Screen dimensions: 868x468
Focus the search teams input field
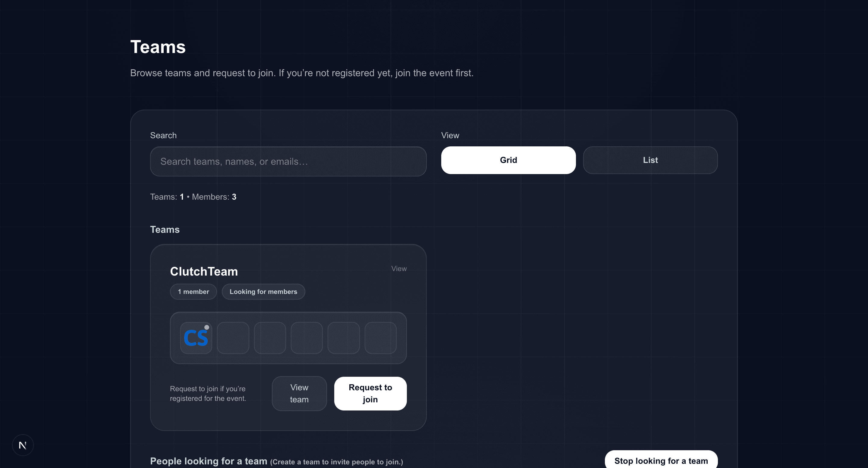(x=288, y=161)
